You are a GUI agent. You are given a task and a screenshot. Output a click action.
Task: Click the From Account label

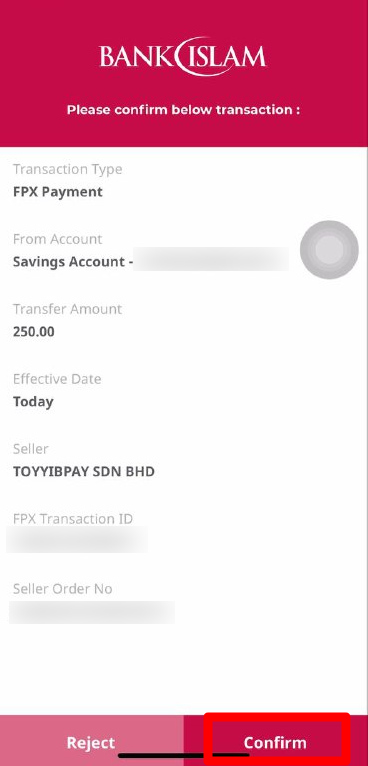58,239
